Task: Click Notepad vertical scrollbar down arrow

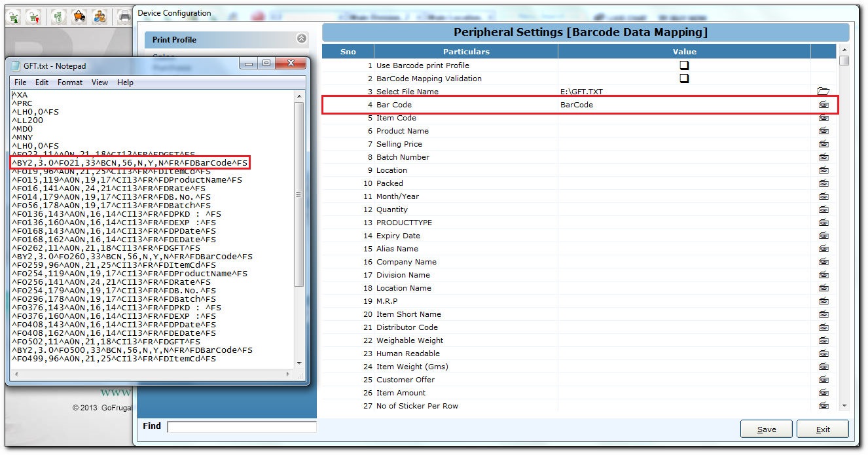Action: [299, 363]
